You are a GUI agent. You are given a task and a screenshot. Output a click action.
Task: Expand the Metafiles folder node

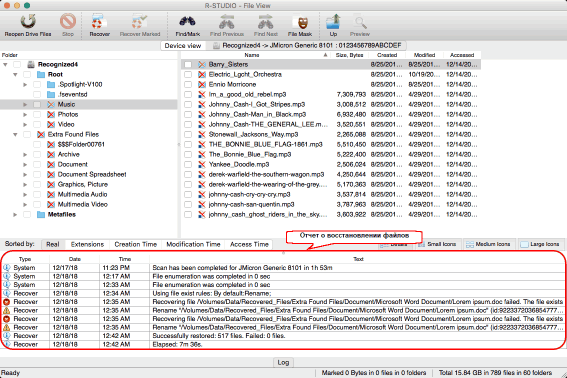coord(15,215)
